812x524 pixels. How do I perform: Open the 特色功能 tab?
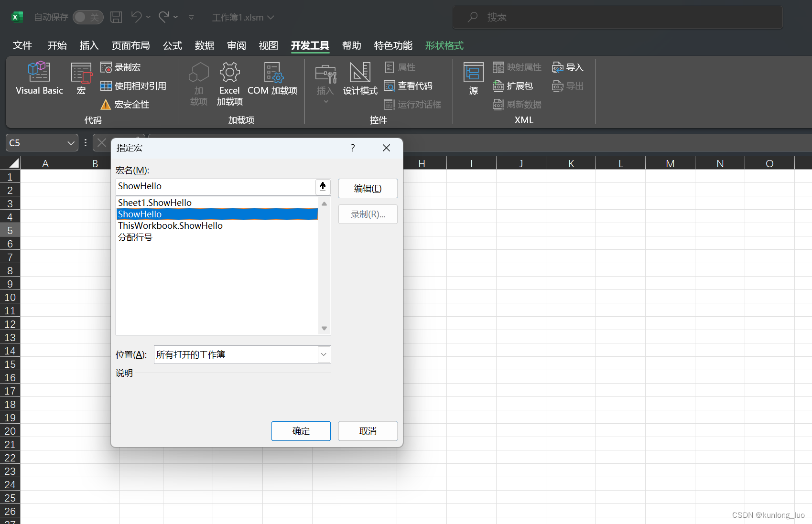(x=393, y=45)
